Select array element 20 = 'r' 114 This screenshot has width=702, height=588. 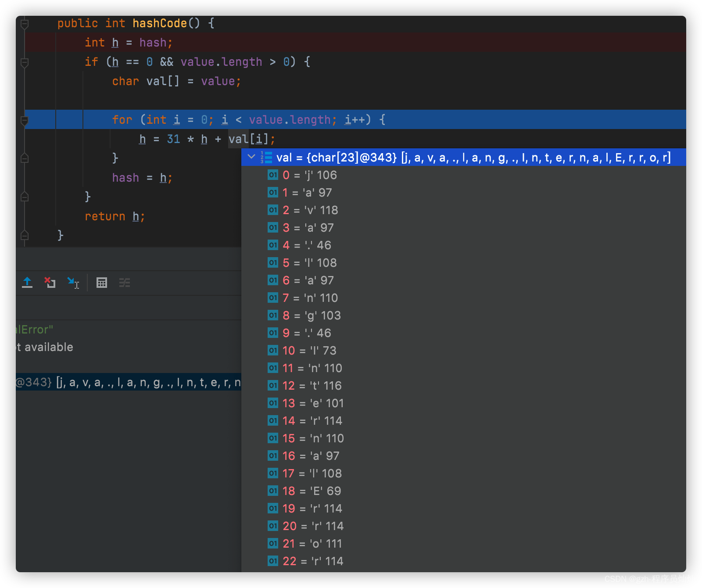[463, 526]
